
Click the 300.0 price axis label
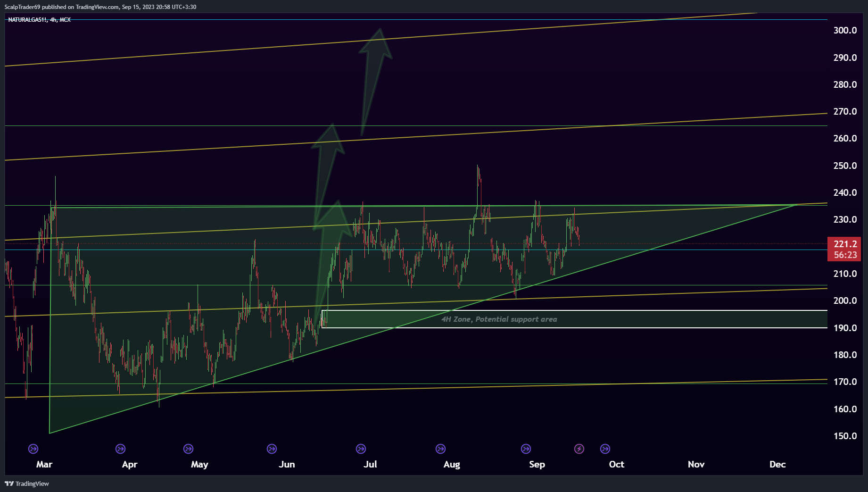coord(845,30)
